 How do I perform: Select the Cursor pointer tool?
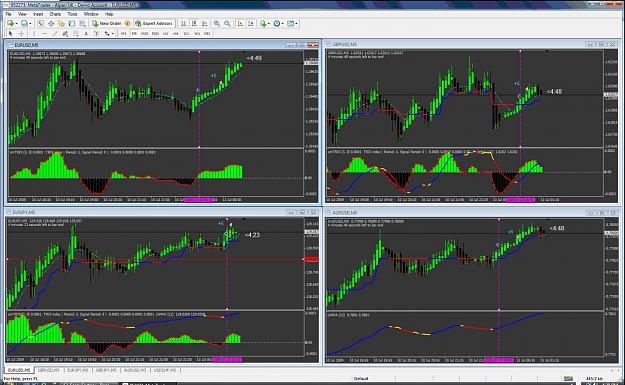pos(11,33)
